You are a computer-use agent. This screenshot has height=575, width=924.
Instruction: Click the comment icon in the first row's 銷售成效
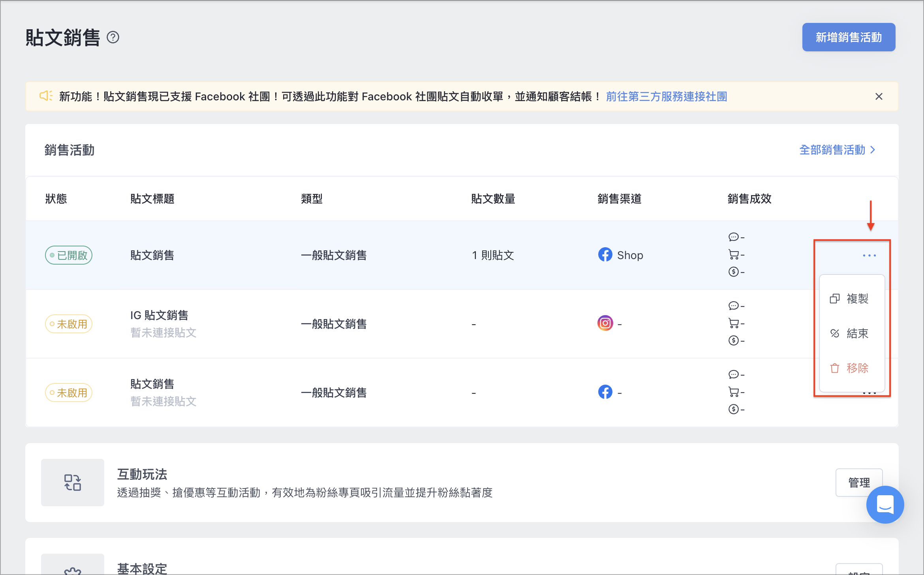[733, 237]
